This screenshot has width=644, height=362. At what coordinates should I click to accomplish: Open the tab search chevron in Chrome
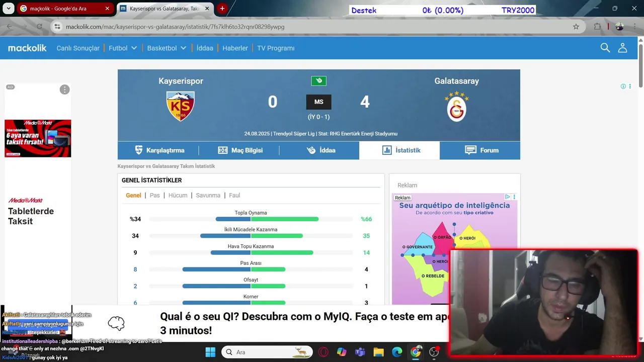pos(8,9)
